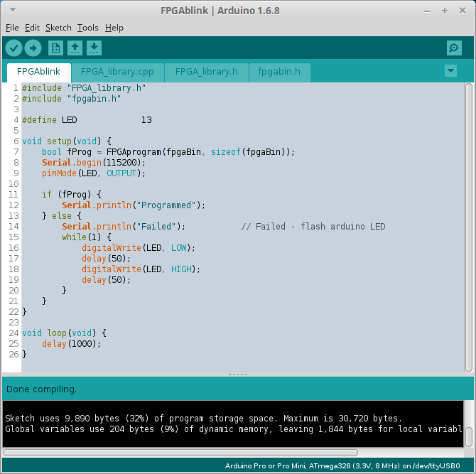Open the tab options dropdown arrow

(451, 71)
